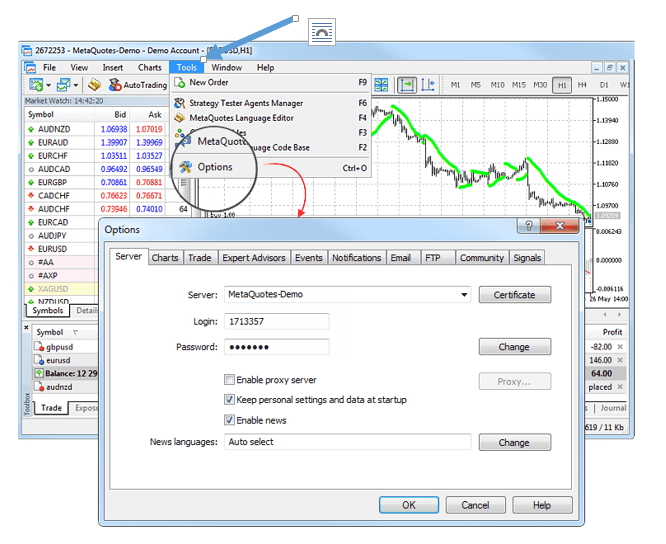Click the Change button beside Password
Viewport: 666px width, 544px height.
[x=514, y=347]
